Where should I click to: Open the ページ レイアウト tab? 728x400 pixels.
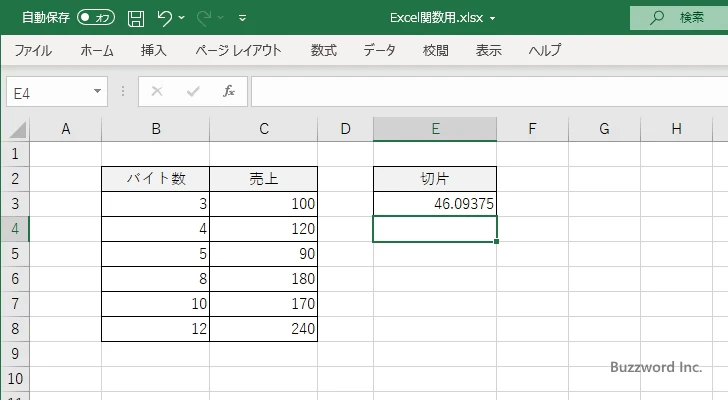pos(238,50)
